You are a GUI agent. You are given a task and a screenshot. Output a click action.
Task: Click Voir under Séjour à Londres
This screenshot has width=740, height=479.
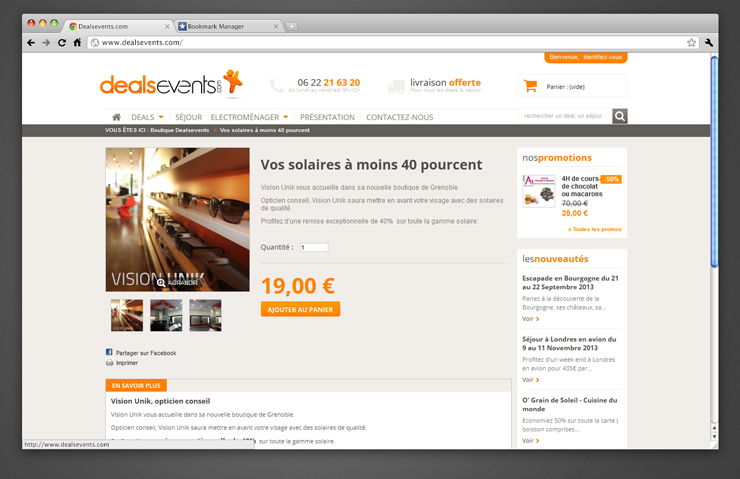pos(530,380)
